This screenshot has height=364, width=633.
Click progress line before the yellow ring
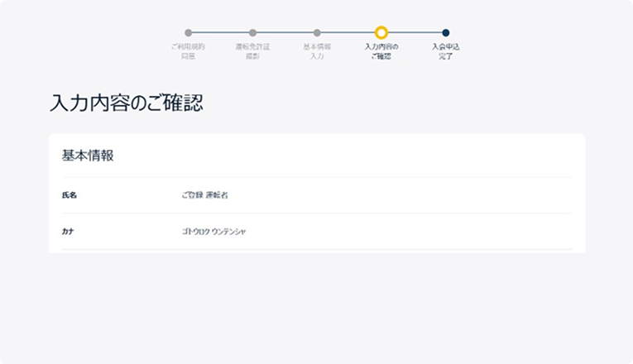click(348, 33)
